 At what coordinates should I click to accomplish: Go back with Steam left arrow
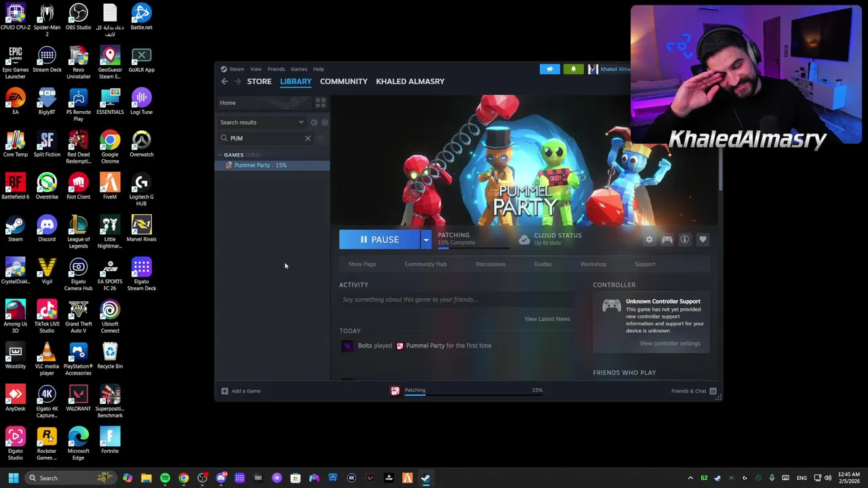(224, 81)
